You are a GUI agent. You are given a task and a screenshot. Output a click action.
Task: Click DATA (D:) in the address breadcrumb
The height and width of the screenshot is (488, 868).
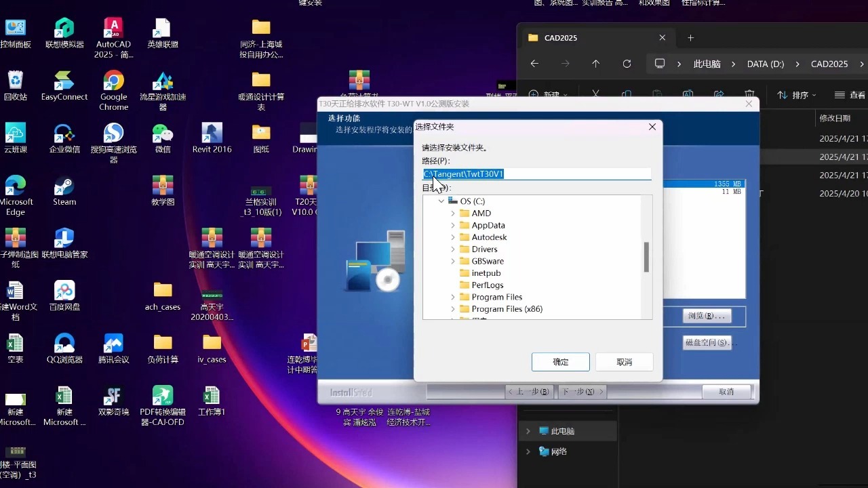tap(766, 64)
